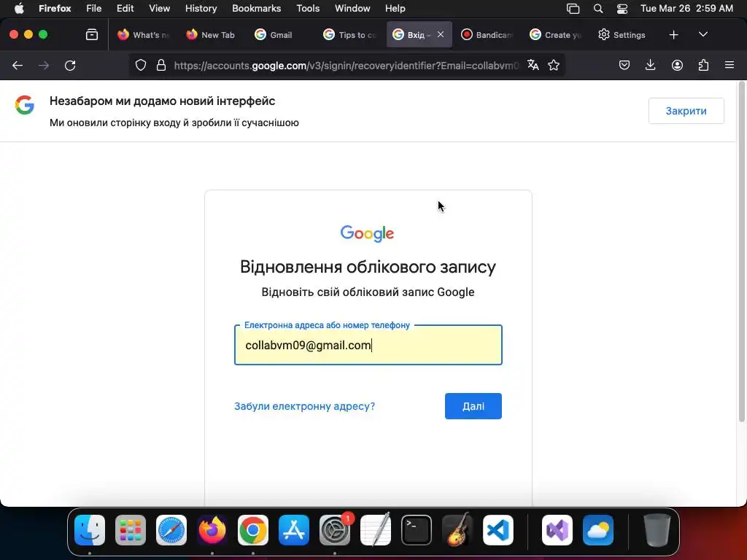The height and width of the screenshot is (560, 747).
Task: Bookmark this page with the star icon
Action: [554, 65]
